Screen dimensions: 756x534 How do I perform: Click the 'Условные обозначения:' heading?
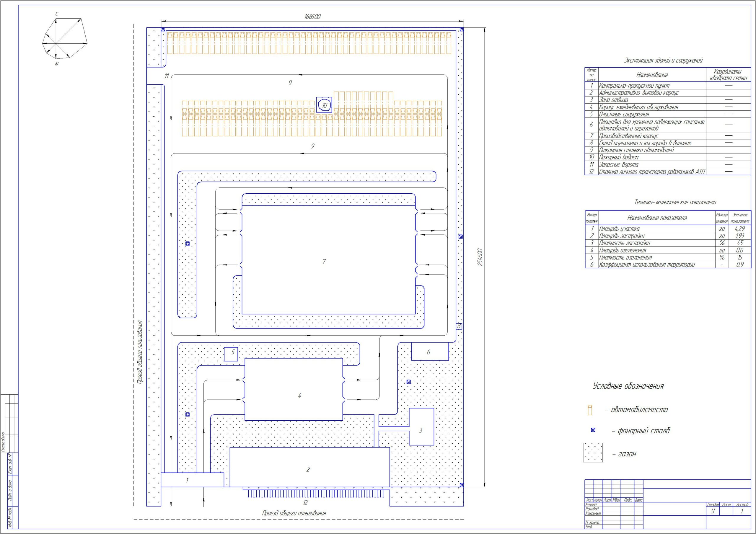coord(629,386)
